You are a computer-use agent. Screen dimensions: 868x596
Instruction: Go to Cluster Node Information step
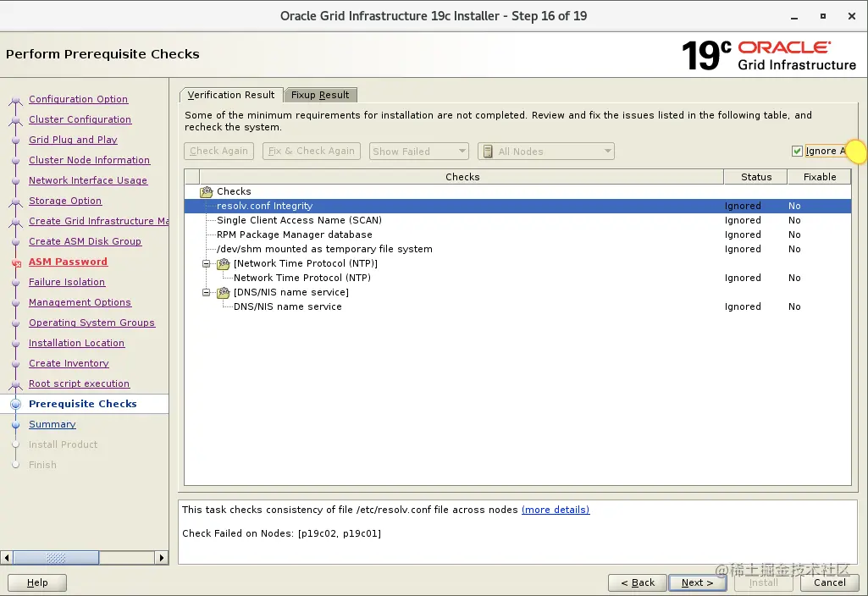coord(89,160)
